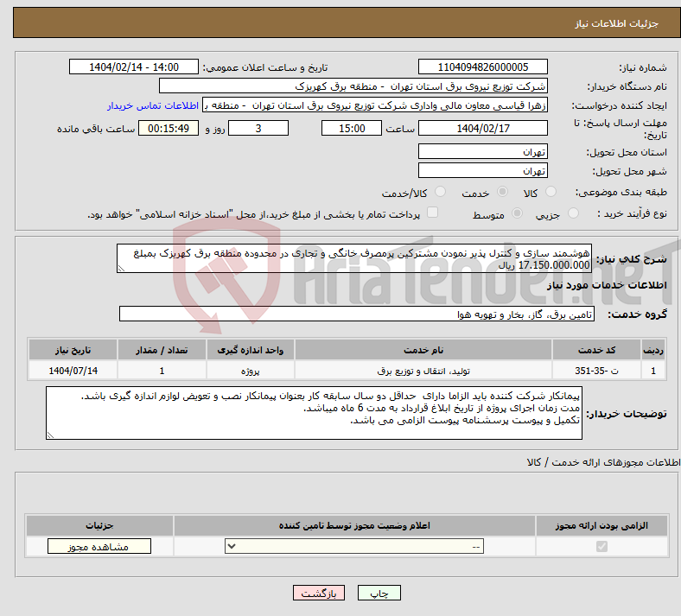Click the بازگشت back button
The image size is (681, 616).
tap(319, 594)
